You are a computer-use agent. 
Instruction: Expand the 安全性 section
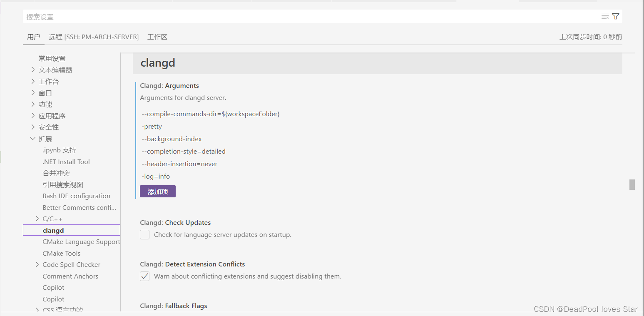click(33, 127)
